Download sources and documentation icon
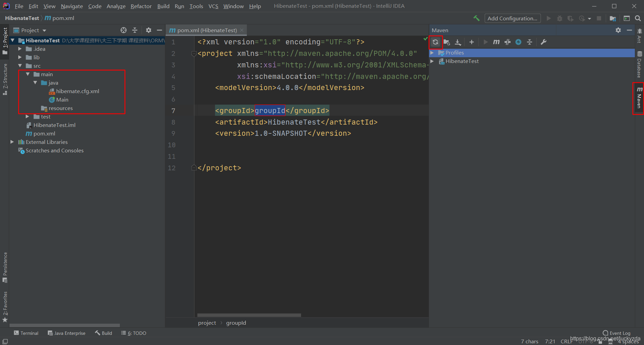 (458, 42)
